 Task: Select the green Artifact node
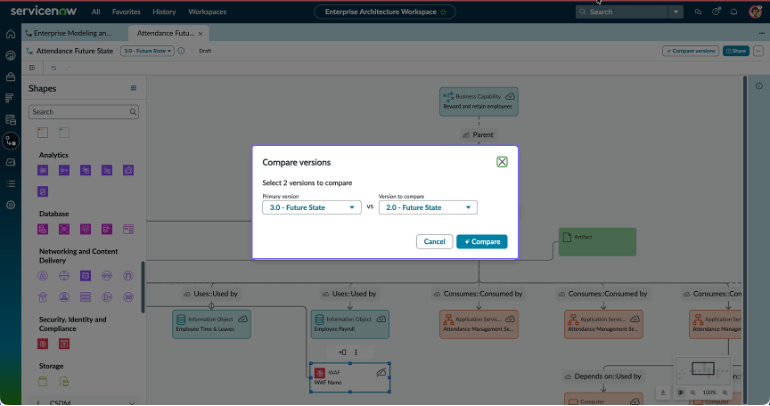597,242
